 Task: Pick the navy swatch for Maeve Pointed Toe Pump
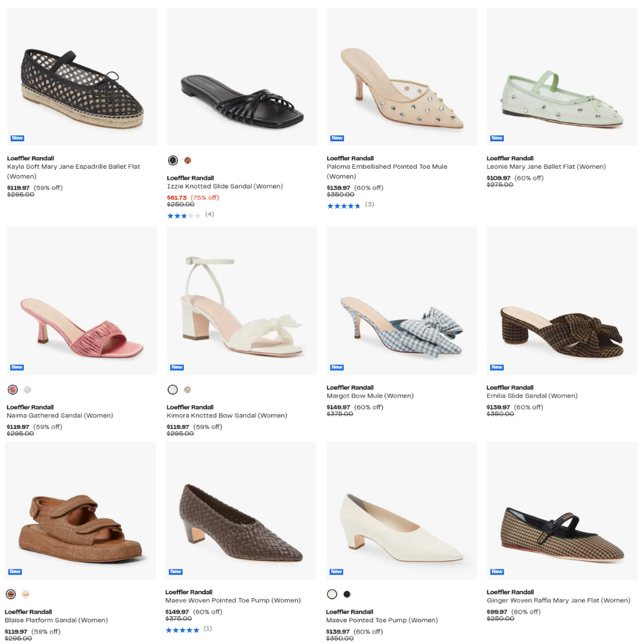348,594
